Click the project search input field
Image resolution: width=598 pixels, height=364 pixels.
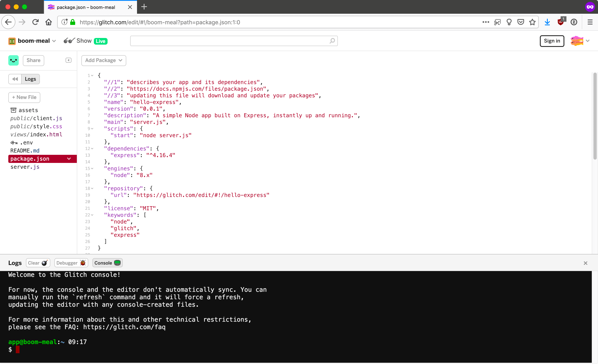click(234, 41)
